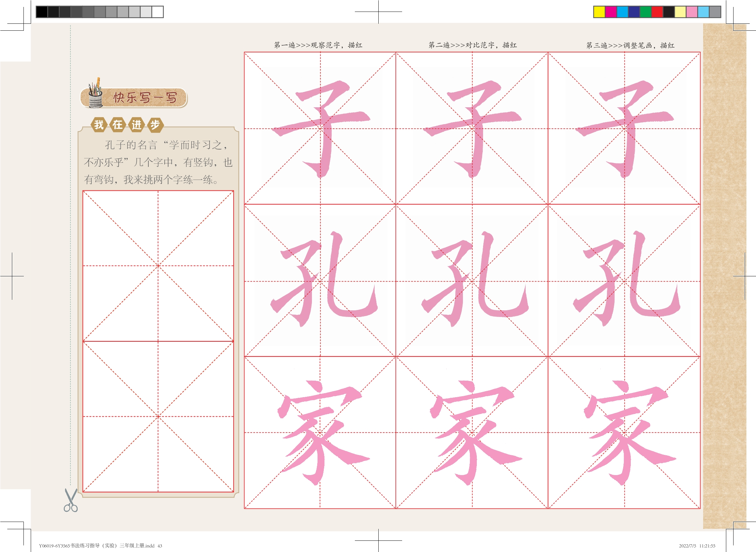Select the cyan swatch in color bar
This screenshot has width=756, height=552.
pos(622,12)
